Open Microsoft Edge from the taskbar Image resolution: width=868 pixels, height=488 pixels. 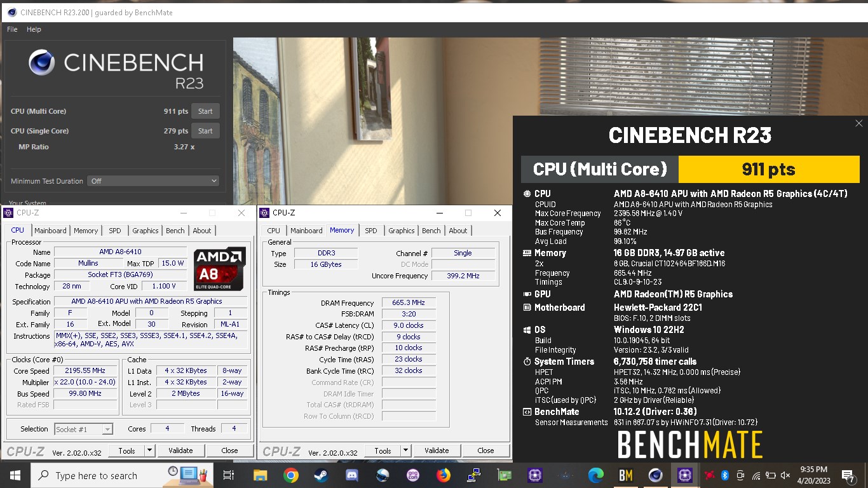click(595, 475)
